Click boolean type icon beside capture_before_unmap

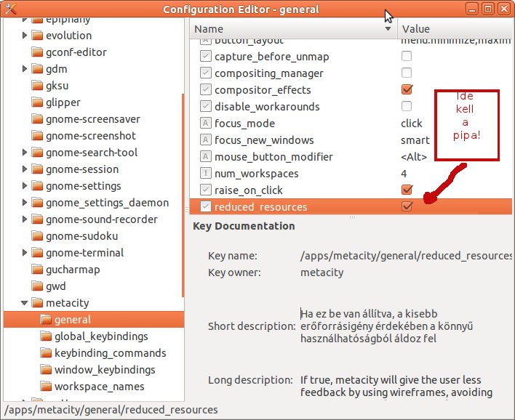205,56
